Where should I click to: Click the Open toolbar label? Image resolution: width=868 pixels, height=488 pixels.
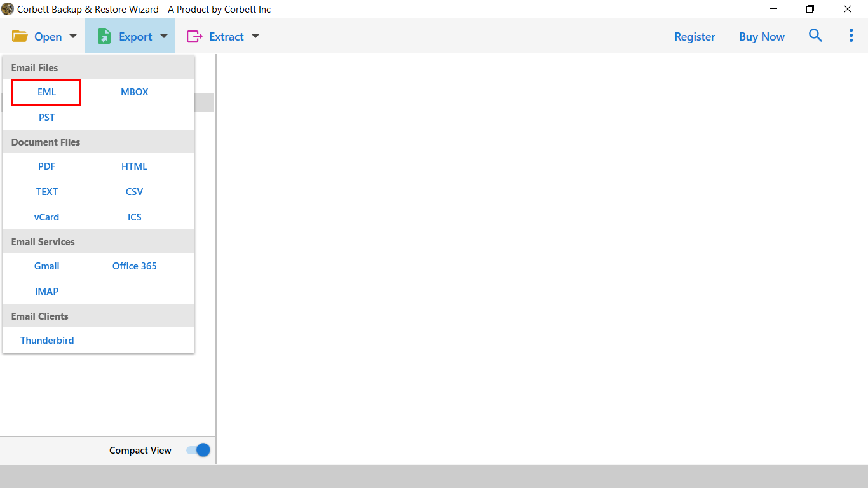(48, 37)
